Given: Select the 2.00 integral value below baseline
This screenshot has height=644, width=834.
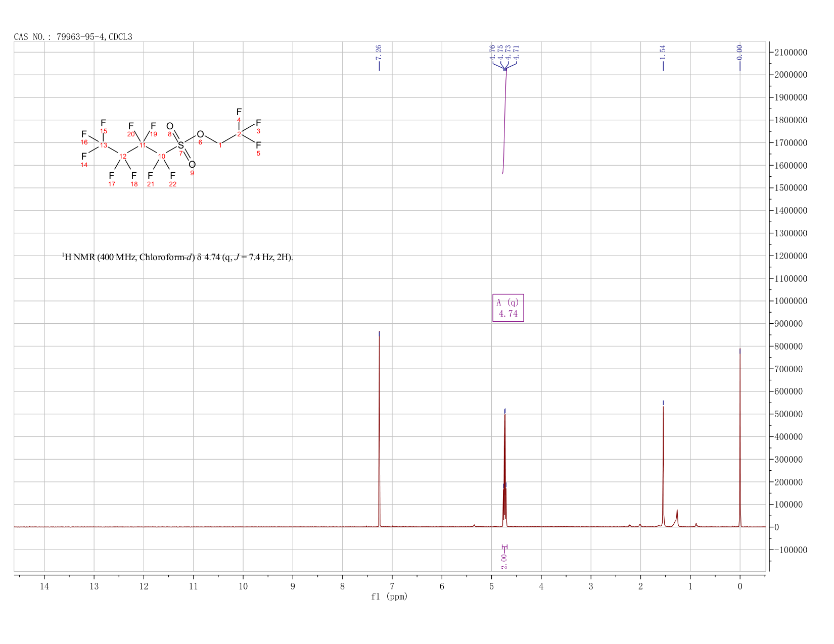Looking at the screenshot, I should 504,561.
